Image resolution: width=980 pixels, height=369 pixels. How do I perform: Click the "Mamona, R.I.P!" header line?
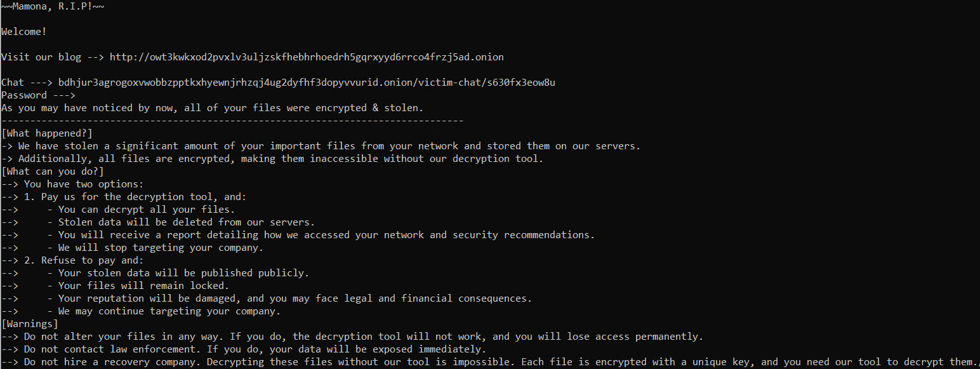tap(53, 6)
